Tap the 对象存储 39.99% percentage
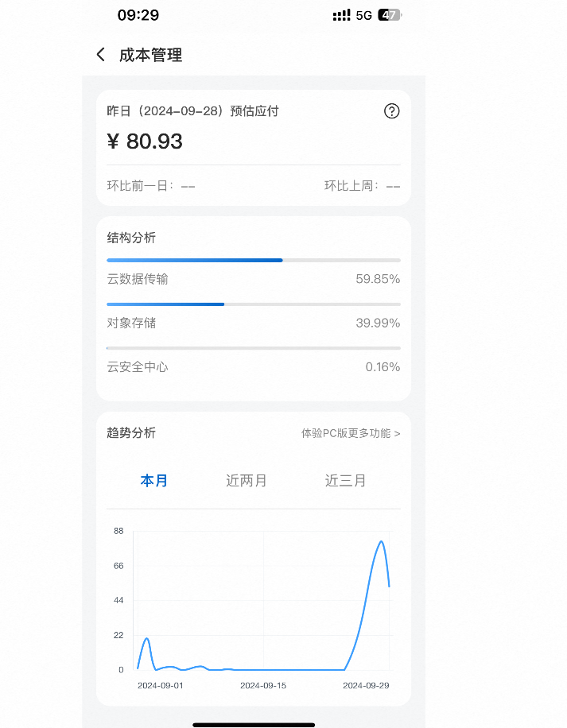Screen dimensions: 567x728 [x=378, y=323]
